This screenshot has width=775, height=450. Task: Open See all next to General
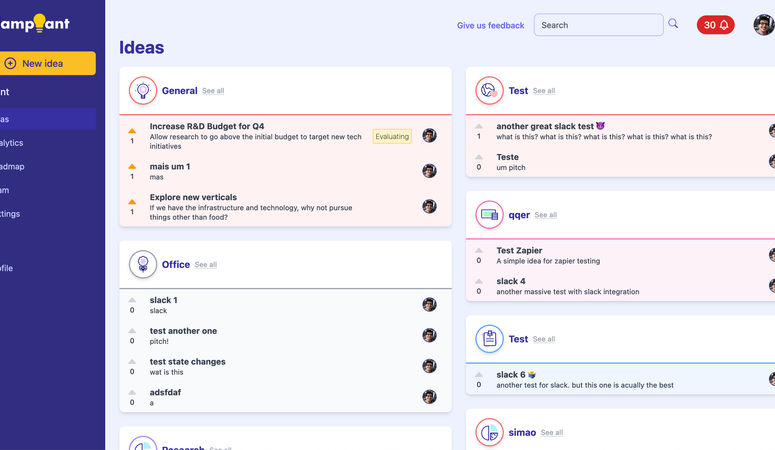coord(213,91)
